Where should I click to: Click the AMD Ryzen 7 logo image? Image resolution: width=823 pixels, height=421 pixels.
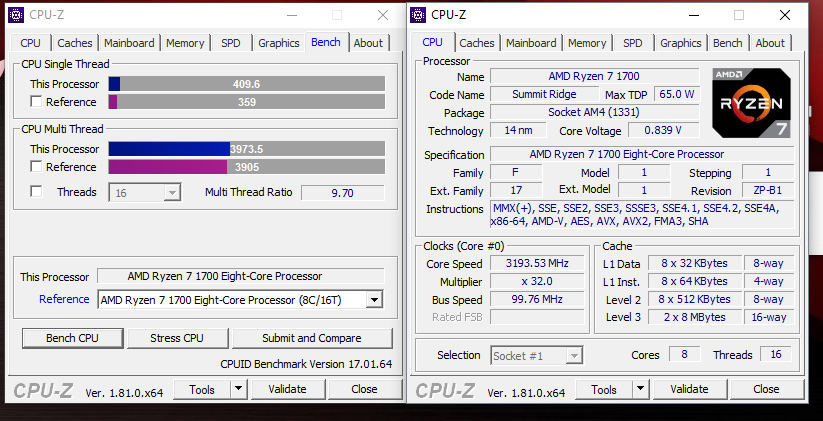751,103
